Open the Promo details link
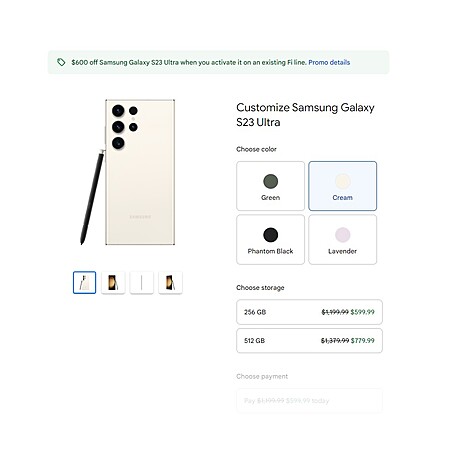The image size is (450, 450). [x=329, y=62]
